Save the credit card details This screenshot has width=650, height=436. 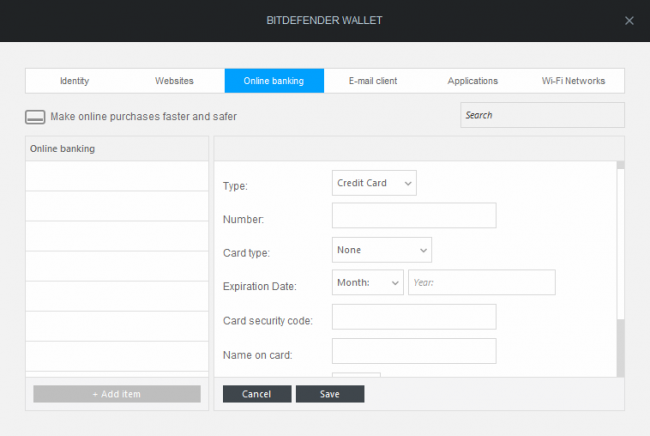tap(330, 394)
